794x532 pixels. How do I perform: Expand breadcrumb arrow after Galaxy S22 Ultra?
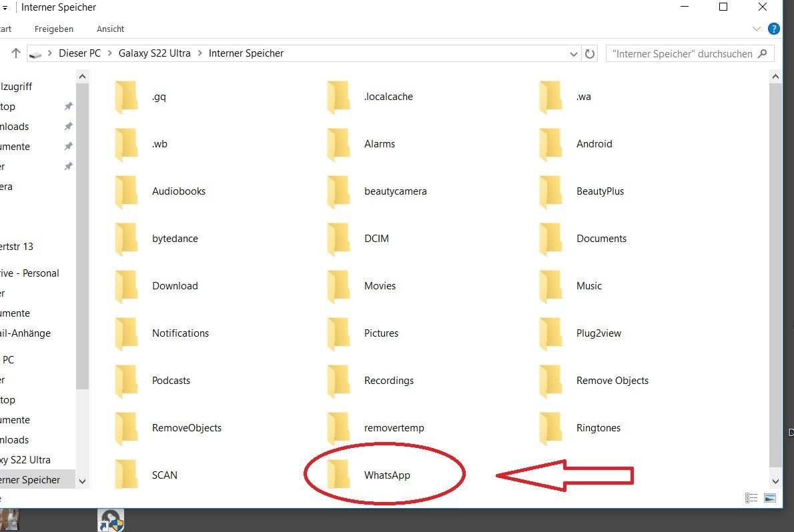(x=200, y=53)
